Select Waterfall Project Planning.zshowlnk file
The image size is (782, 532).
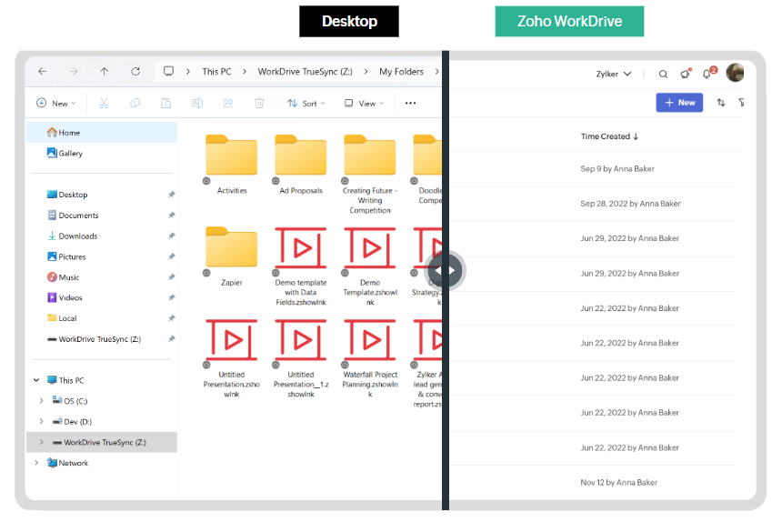coord(370,358)
